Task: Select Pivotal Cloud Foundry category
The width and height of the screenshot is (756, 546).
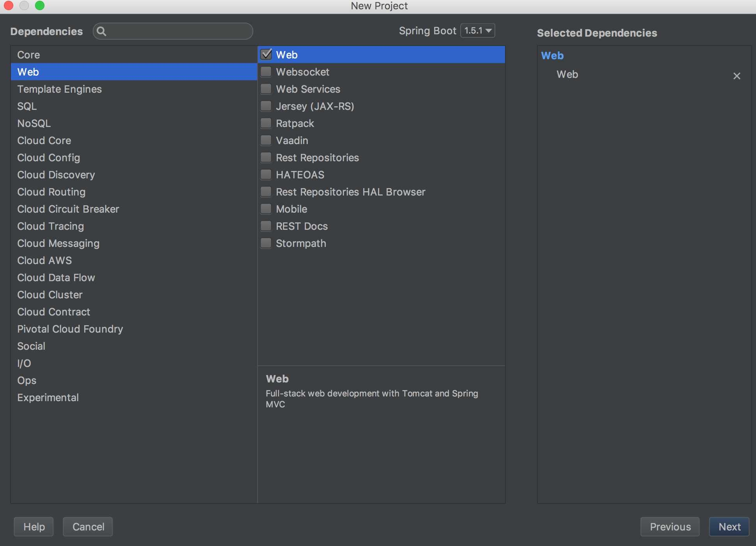Action: click(134, 329)
